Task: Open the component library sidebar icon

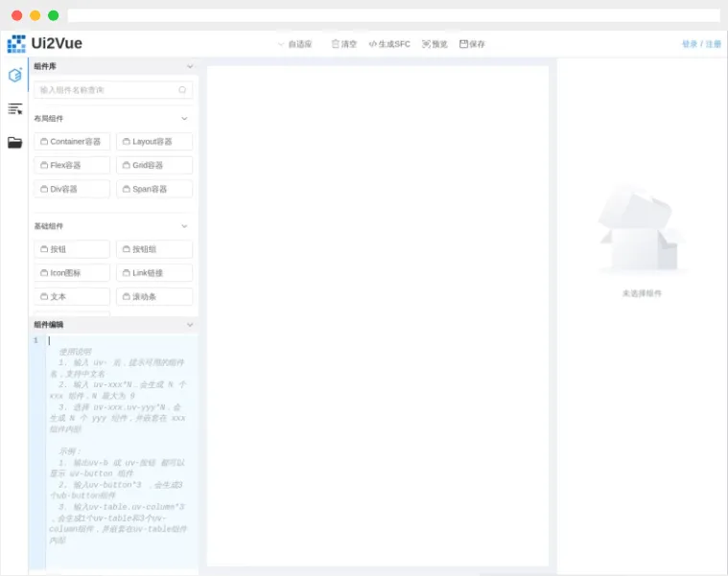Action: tap(14, 75)
